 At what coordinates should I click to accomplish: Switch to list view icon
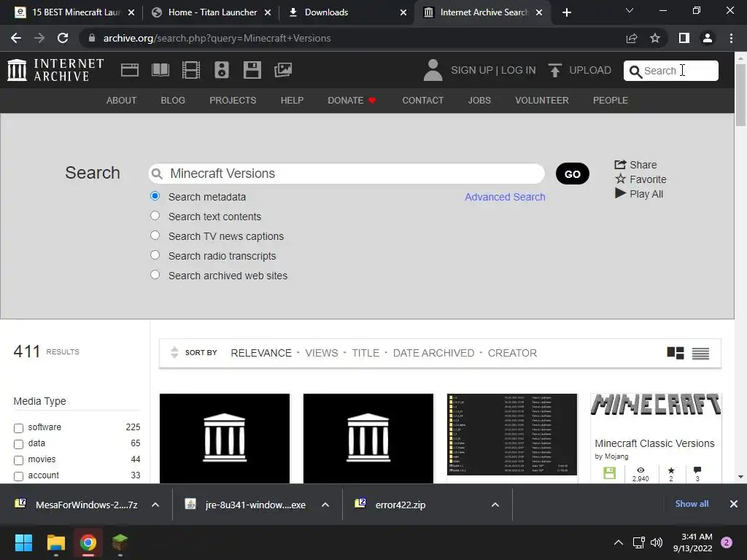700,354
